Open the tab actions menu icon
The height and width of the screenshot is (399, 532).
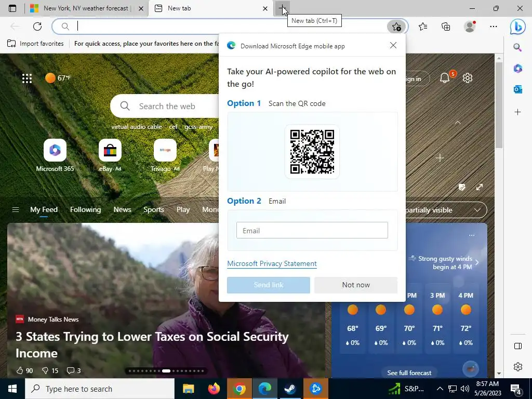click(x=12, y=8)
